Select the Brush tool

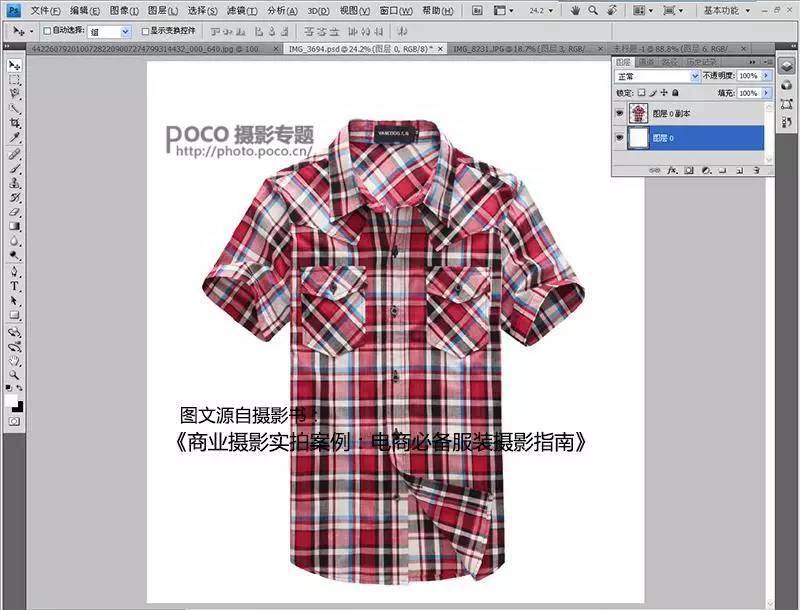tap(11, 166)
